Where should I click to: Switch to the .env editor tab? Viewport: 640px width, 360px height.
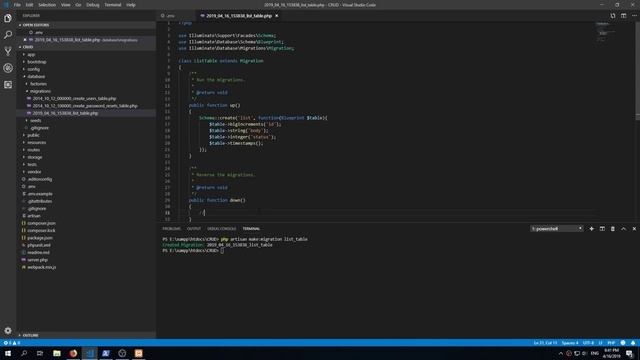170,16
